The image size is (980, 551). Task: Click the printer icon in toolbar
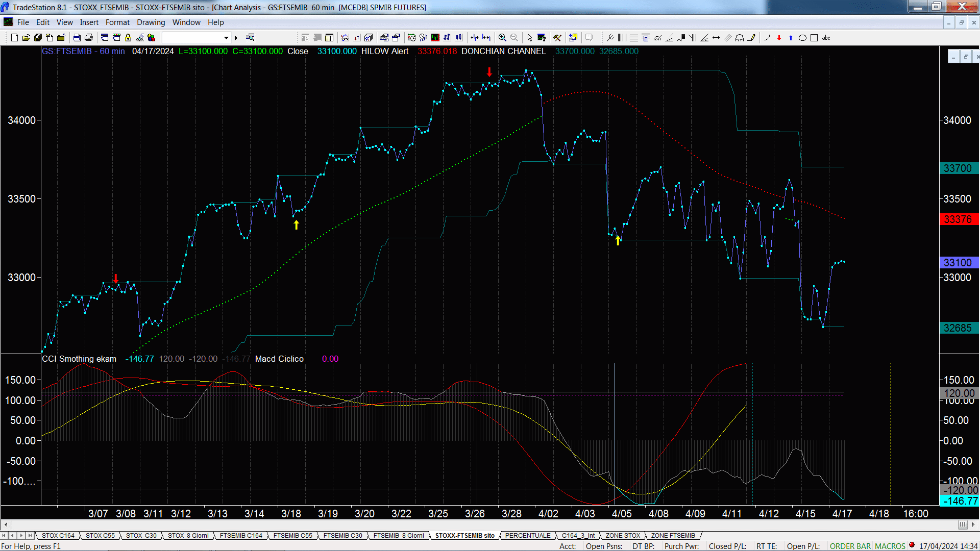pyautogui.click(x=88, y=38)
